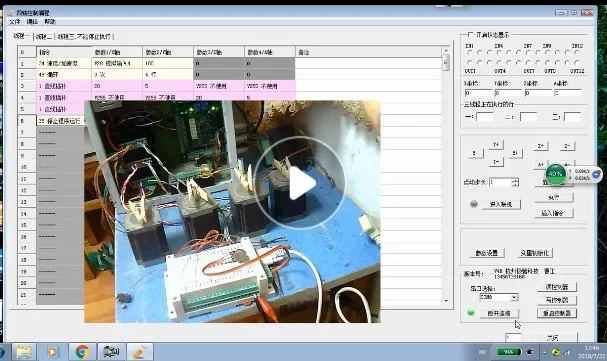
Task: Click the 执行 execute button
Action: tap(554, 197)
